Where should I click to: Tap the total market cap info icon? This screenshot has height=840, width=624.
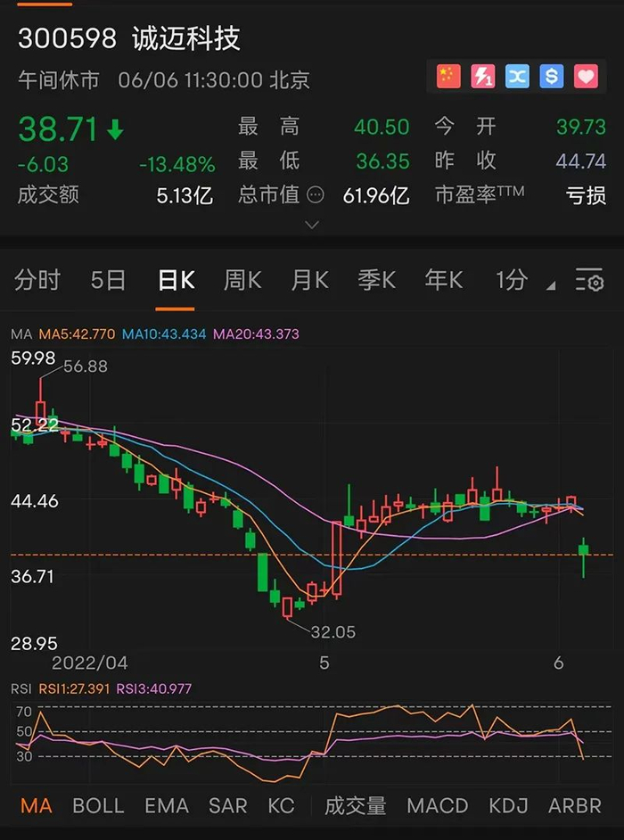coord(316,195)
